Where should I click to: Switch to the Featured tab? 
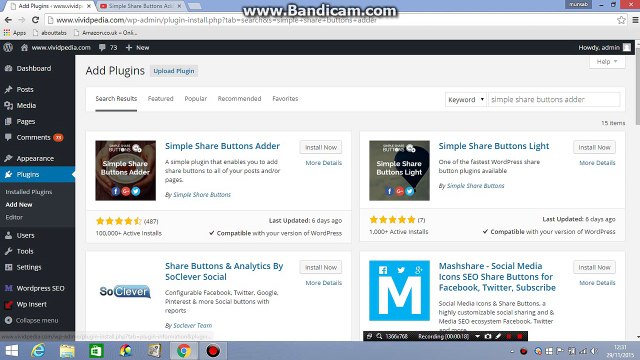[160, 99]
